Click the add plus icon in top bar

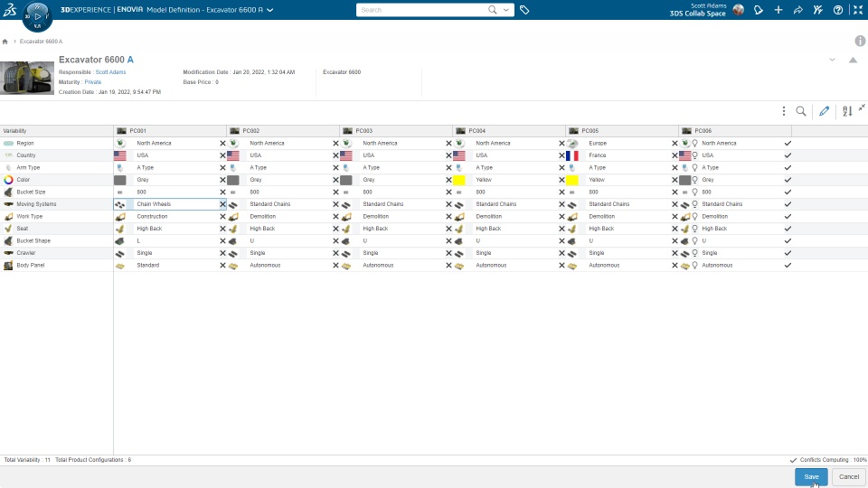coord(778,10)
